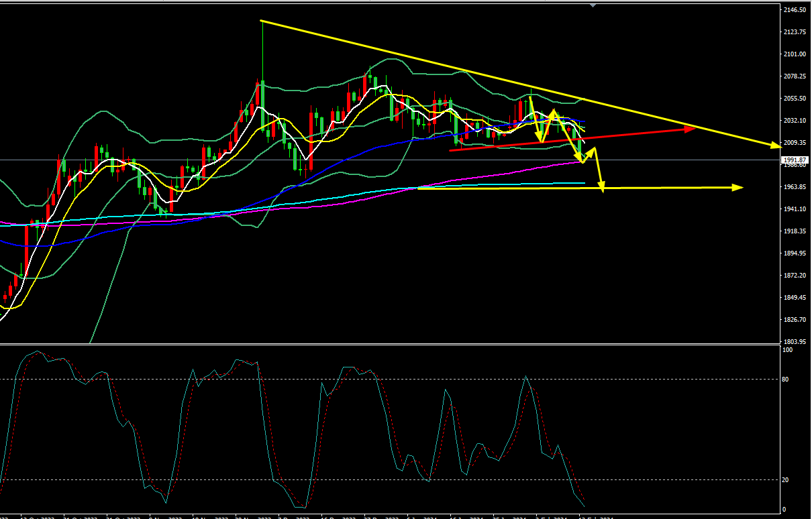Click the stochastic 20 level label
The width and height of the screenshot is (812, 519).
click(787, 480)
